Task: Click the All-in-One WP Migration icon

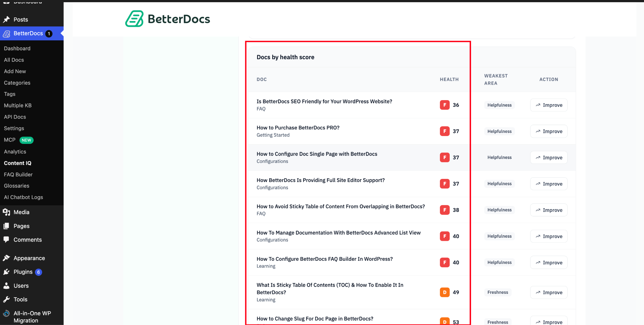Action: [6, 313]
